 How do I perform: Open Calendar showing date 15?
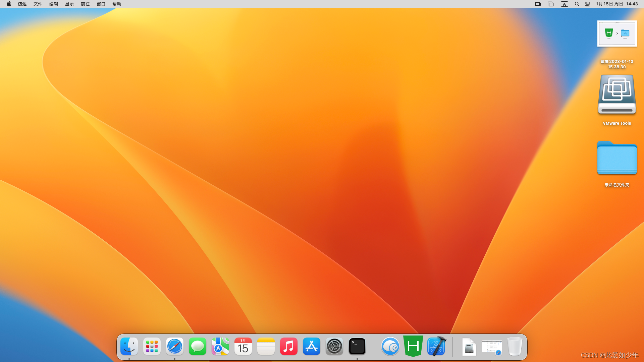pos(243,346)
